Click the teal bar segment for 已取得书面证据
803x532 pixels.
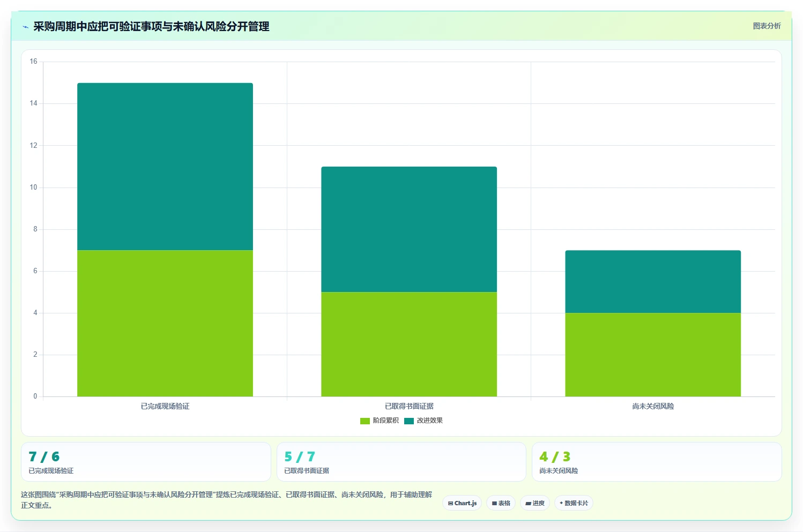pos(409,229)
